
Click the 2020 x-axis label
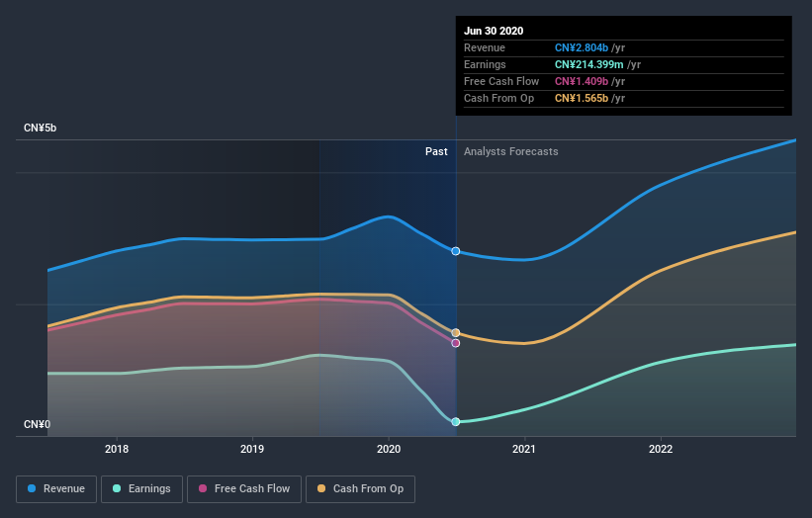click(389, 449)
